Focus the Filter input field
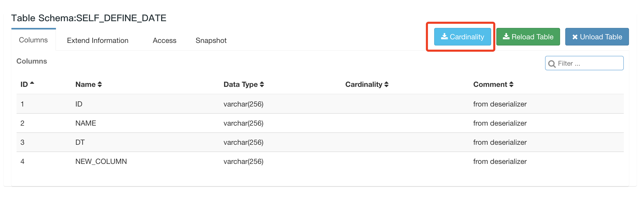Image resolution: width=644 pixels, height=213 pixels. pyautogui.click(x=588, y=64)
